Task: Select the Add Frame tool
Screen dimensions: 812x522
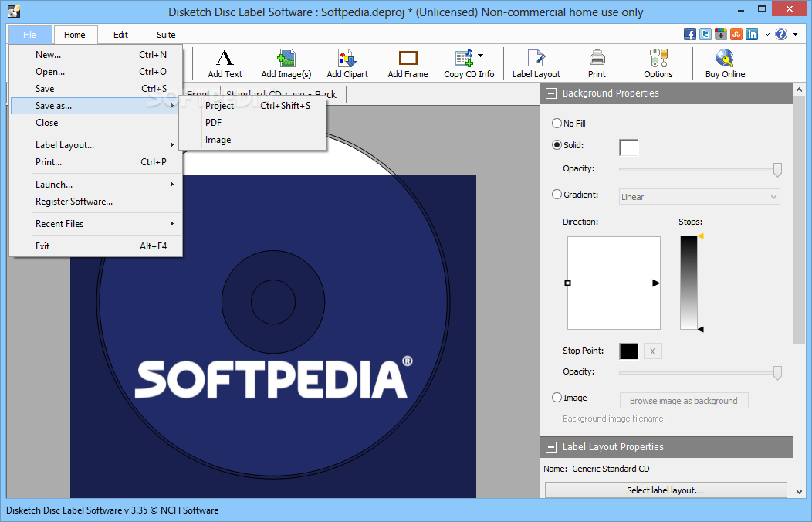Action: pos(408,63)
